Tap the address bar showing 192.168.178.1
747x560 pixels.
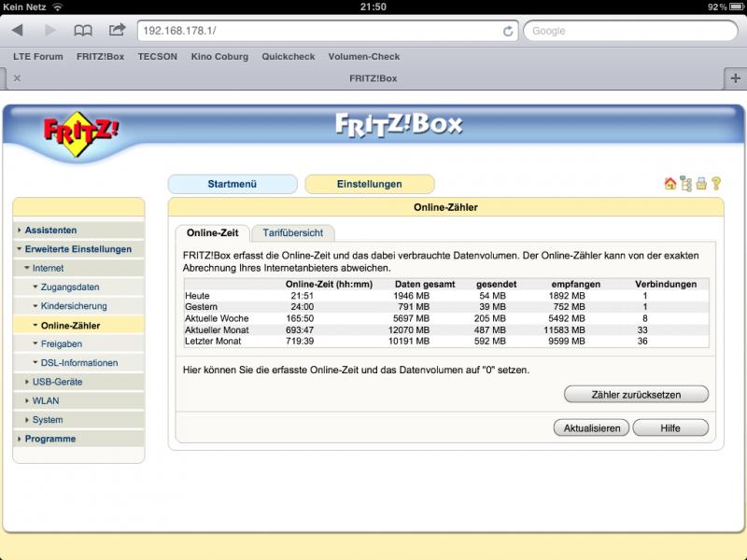click(x=319, y=31)
